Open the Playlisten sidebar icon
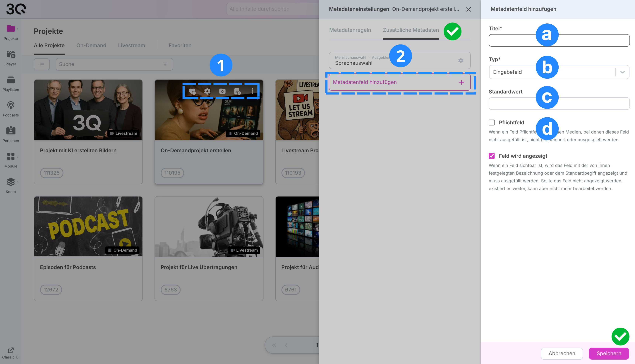Viewport: 635px width, 364px height. pyautogui.click(x=11, y=80)
